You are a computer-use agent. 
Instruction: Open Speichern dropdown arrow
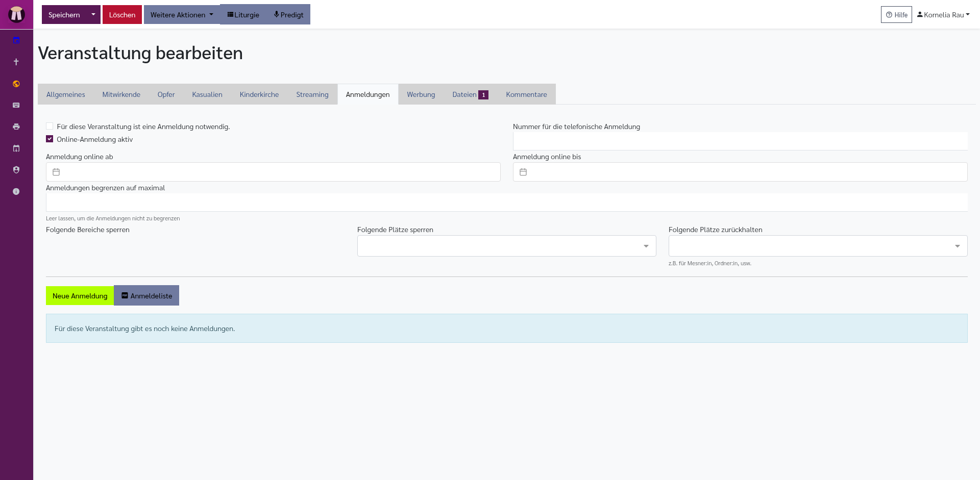[93, 14]
